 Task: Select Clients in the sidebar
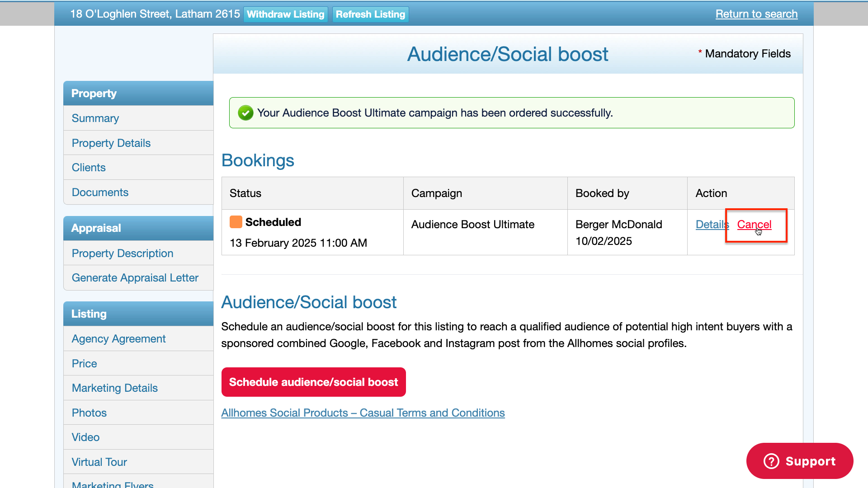pos(138,168)
